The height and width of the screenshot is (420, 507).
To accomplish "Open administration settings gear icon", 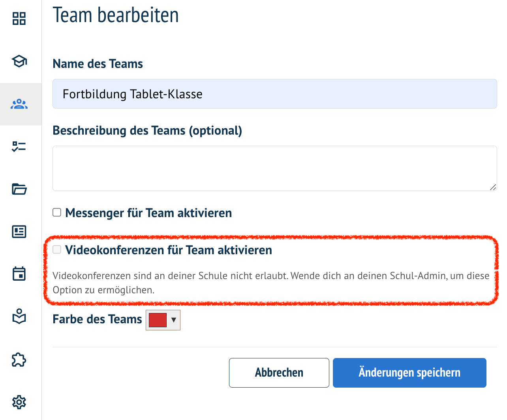I will coord(19,402).
